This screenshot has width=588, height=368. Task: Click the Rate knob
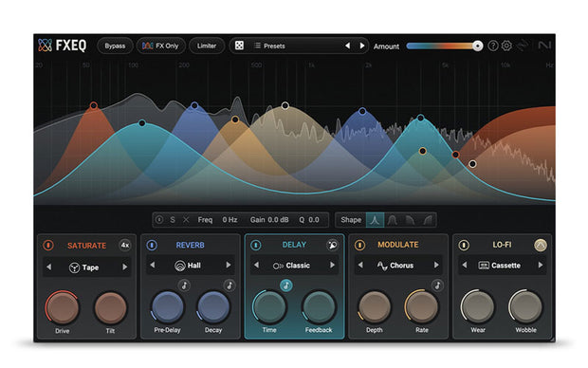click(x=421, y=307)
